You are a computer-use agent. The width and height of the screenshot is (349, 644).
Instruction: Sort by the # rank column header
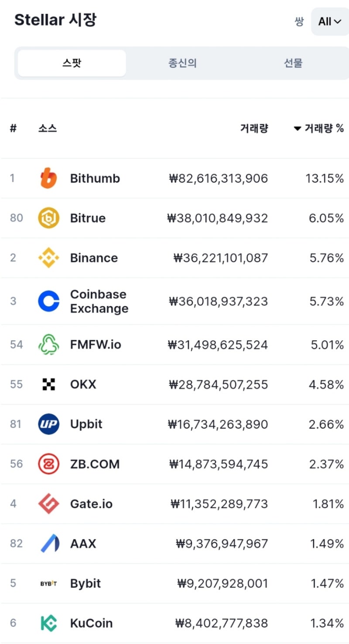pos(13,128)
